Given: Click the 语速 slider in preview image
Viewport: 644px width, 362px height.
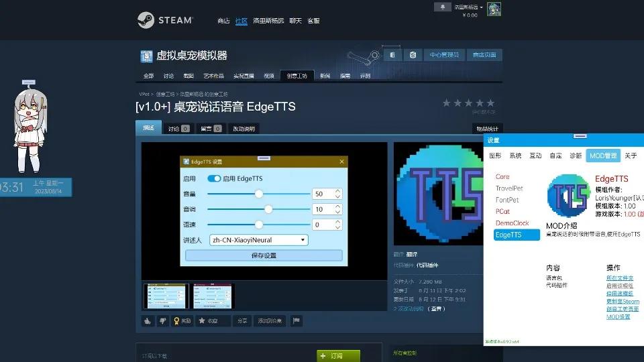Looking at the screenshot, I should 258,225.
